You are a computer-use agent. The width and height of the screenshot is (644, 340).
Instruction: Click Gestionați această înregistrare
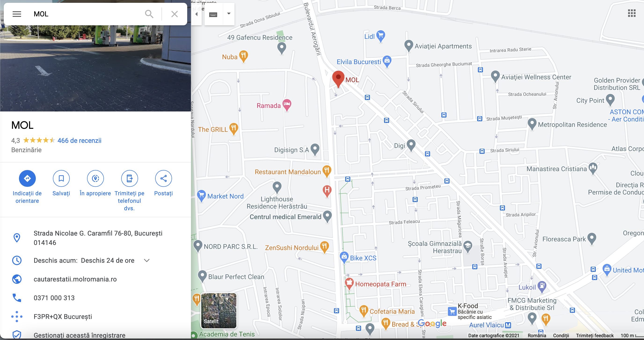(x=79, y=335)
